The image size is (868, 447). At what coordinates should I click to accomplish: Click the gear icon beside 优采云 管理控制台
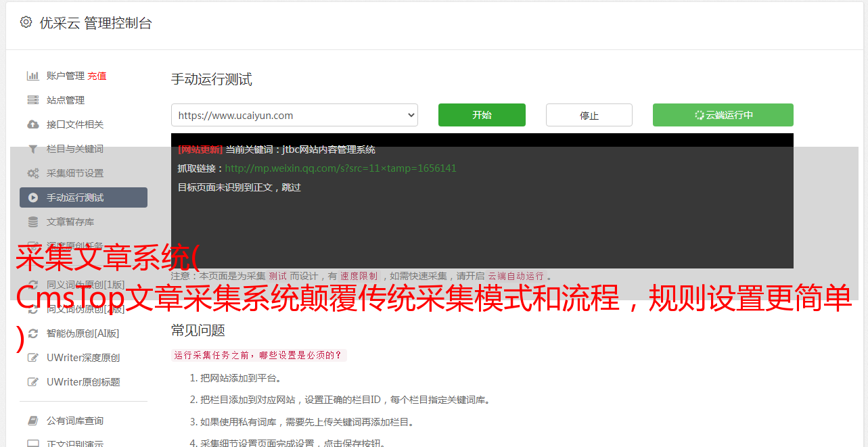point(26,22)
